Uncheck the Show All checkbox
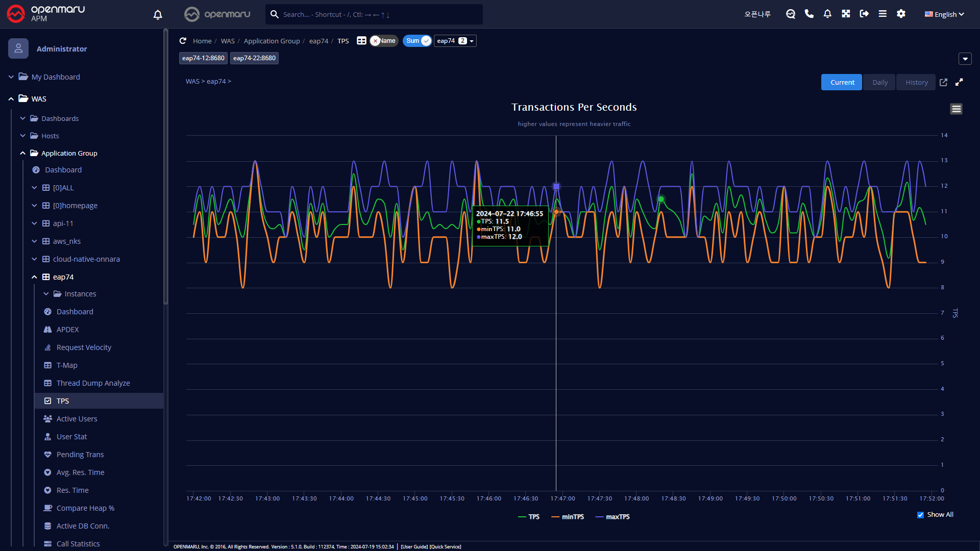The width and height of the screenshot is (980, 551). (x=920, y=515)
